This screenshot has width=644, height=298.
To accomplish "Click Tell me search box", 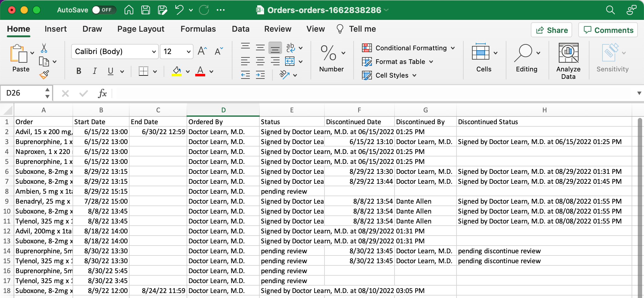I will pyautogui.click(x=356, y=29).
